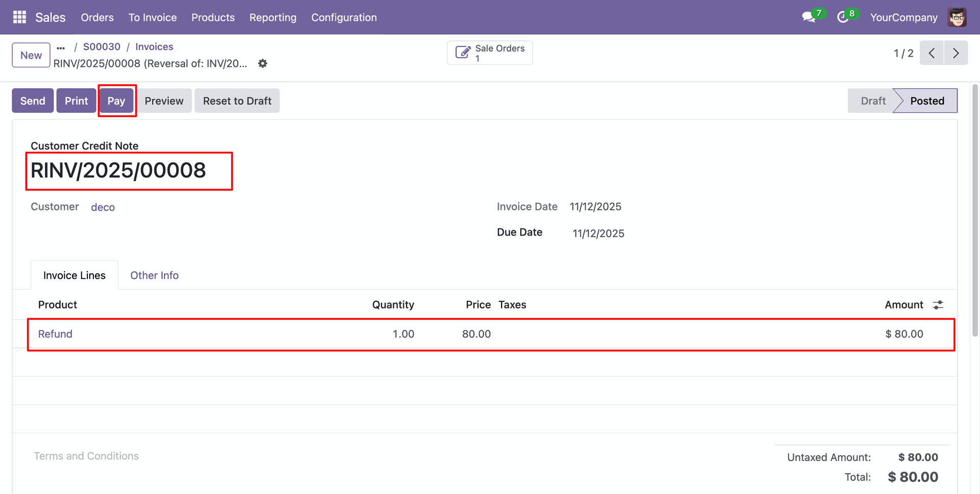
Task: Click the user avatar picture
Action: [957, 17]
